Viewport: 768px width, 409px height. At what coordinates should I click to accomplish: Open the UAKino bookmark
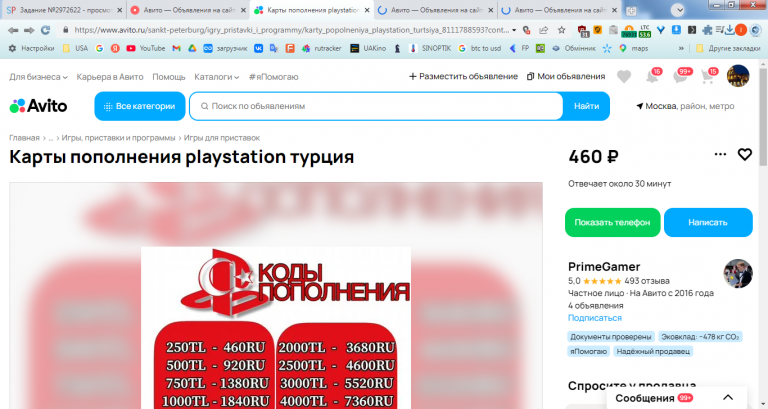click(368, 48)
